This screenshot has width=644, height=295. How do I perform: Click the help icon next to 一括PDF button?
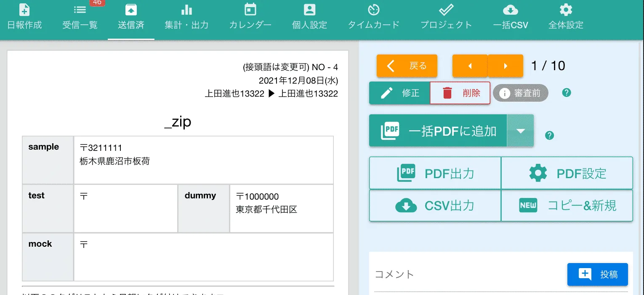[x=549, y=135]
